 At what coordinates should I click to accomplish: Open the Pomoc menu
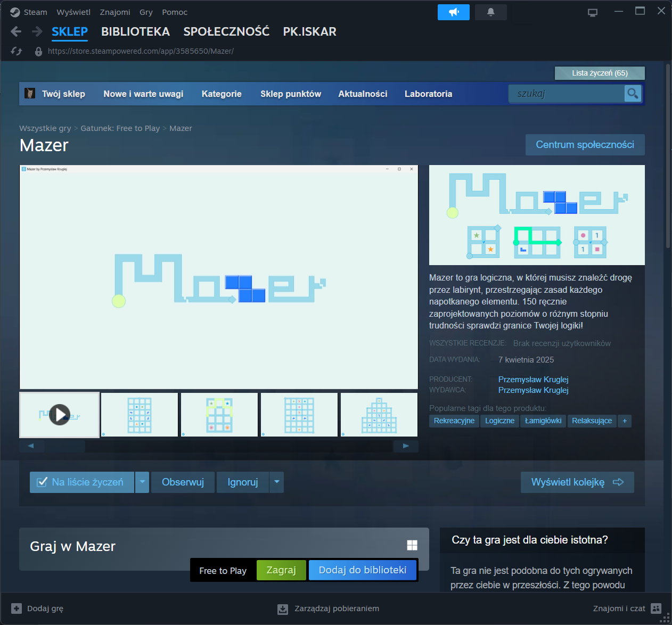coord(175,12)
